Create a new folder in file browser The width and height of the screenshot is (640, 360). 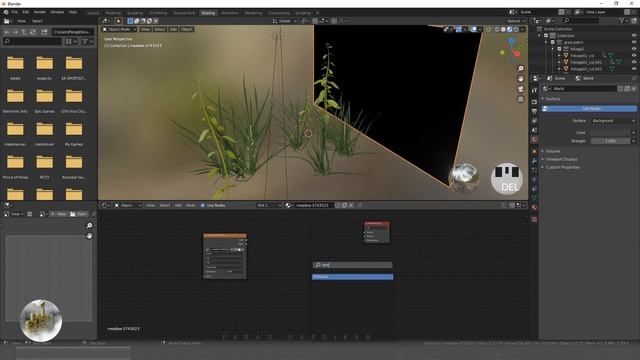[44, 31]
